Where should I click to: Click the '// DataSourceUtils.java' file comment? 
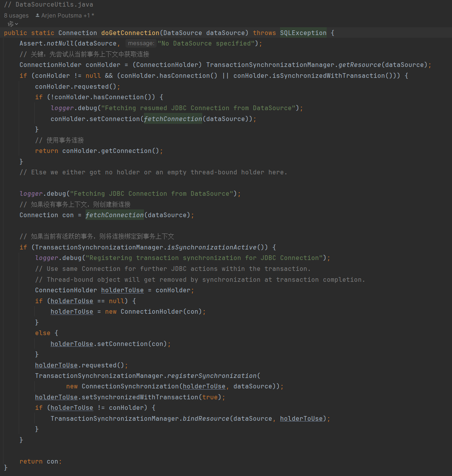(49, 5)
